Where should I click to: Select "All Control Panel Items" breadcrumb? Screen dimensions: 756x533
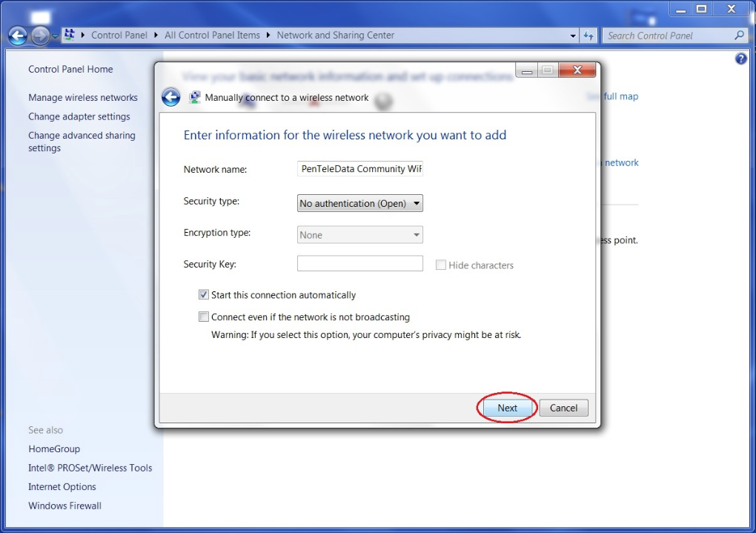(x=212, y=35)
